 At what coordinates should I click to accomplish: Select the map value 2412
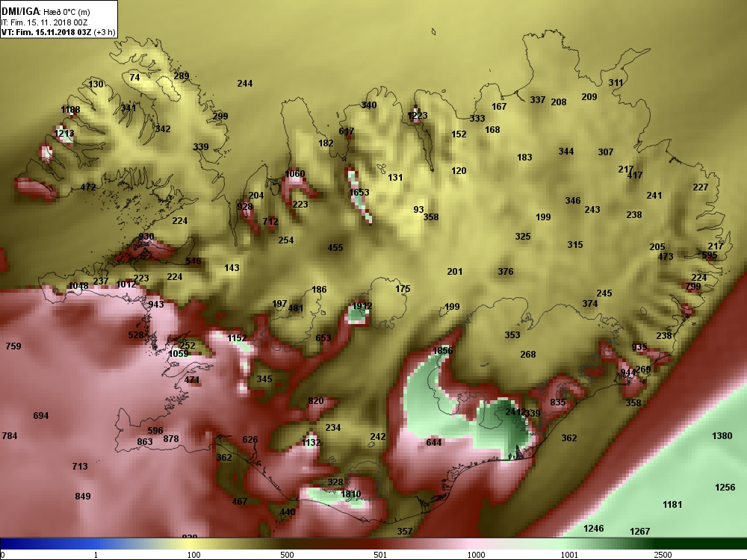click(515, 412)
